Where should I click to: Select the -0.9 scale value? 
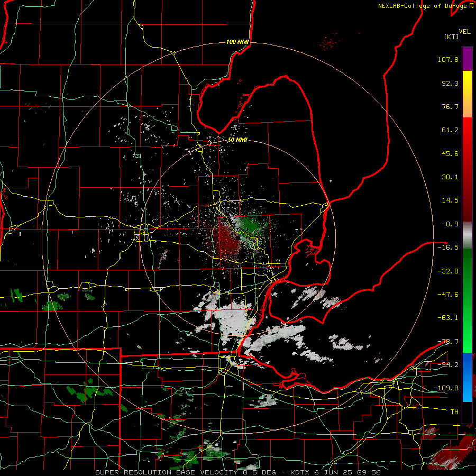tap(450, 224)
